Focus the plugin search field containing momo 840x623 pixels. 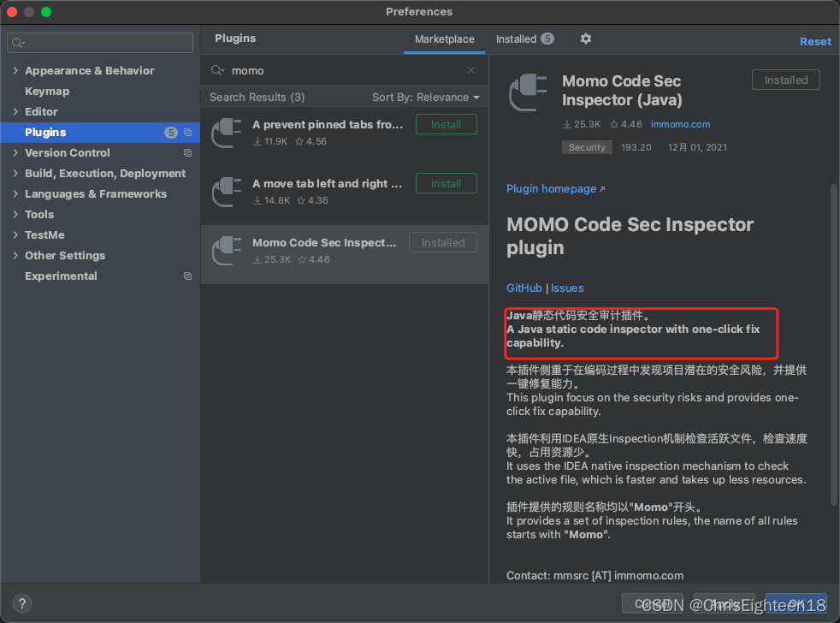click(x=344, y=70)
